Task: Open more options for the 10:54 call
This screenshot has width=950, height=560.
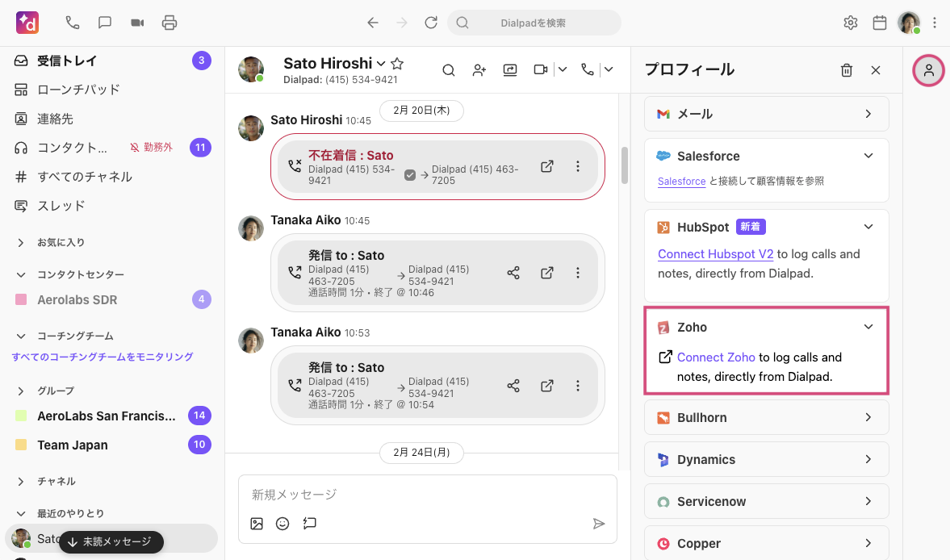Action: (578, 386)
